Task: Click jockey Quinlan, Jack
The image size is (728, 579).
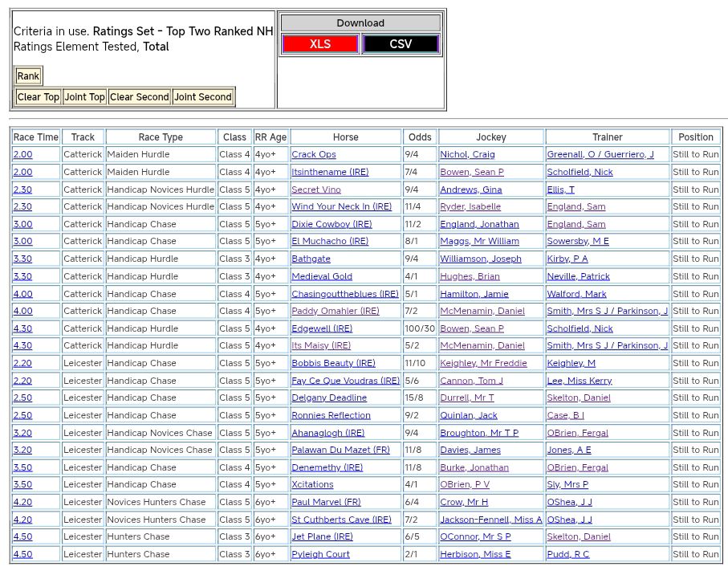Action: (x=468, y=416)
